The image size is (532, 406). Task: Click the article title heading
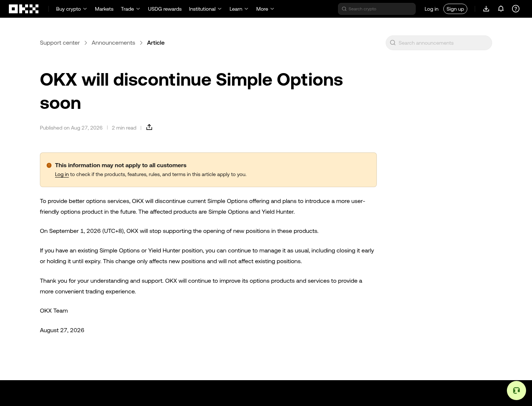[191, 92]
